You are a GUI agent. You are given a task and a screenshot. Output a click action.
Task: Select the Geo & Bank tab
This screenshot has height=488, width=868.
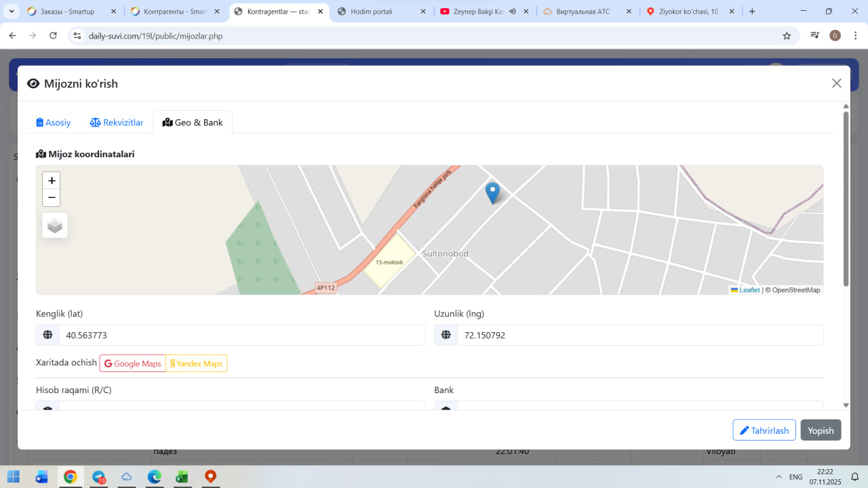tap(193, 123)
